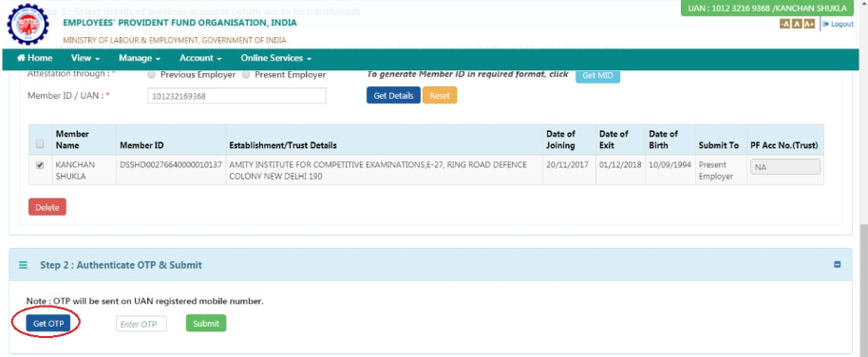Click the Step 2 hamburger lines icon
Image resolution: width=868 pixels, height=357 pixels.
(23, 265)
